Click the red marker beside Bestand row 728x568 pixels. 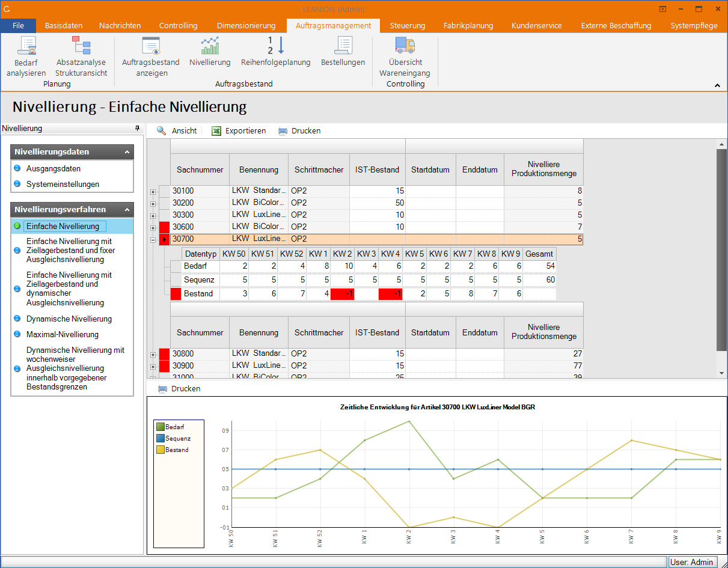(176, 294)
